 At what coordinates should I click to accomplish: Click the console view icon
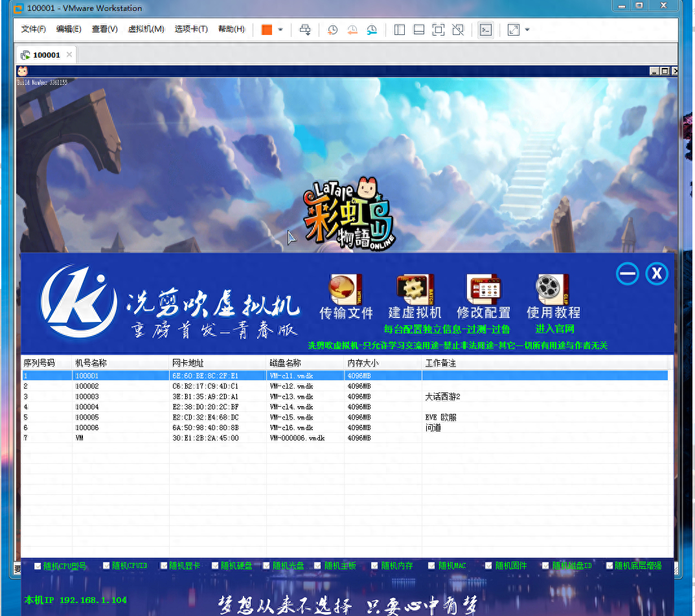[x=486, y=30]
